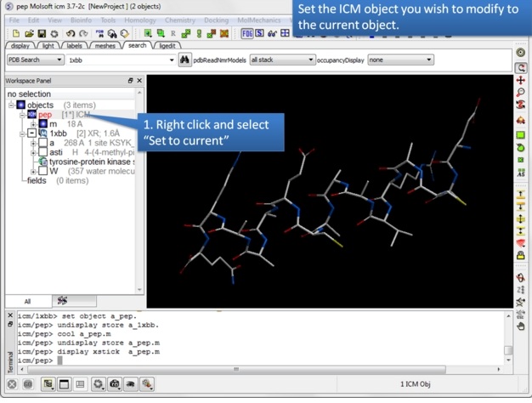Select the All tab below workspace panel
The image size is (532, 403).
pyautogui.click(x=28, y=301)
